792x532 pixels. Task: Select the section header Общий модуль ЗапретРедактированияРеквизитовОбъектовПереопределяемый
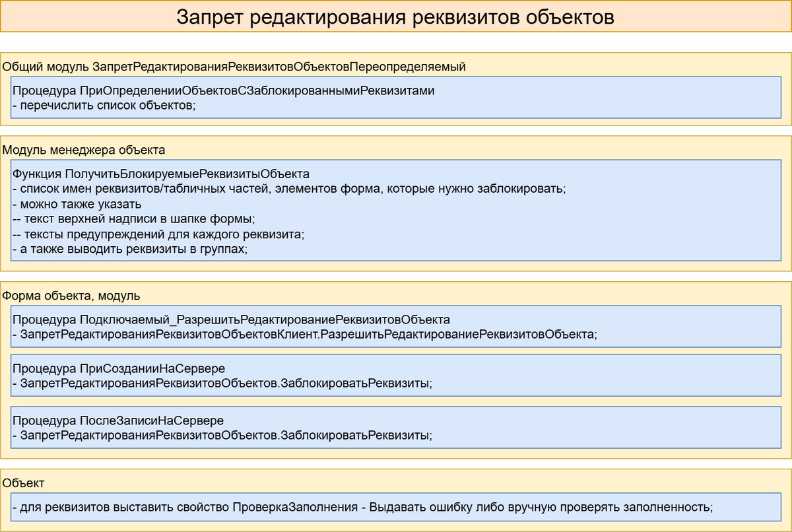tap(234, 65)
